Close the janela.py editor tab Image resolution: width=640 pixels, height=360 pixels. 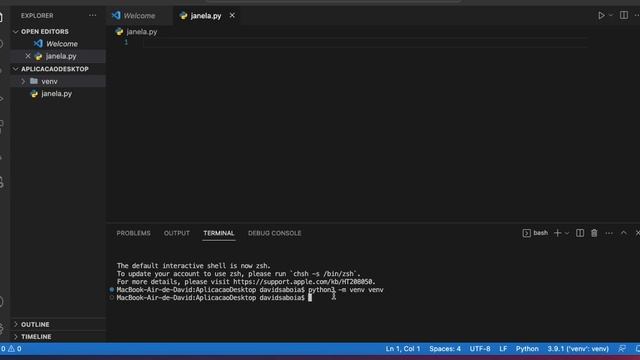click(232, 16)
